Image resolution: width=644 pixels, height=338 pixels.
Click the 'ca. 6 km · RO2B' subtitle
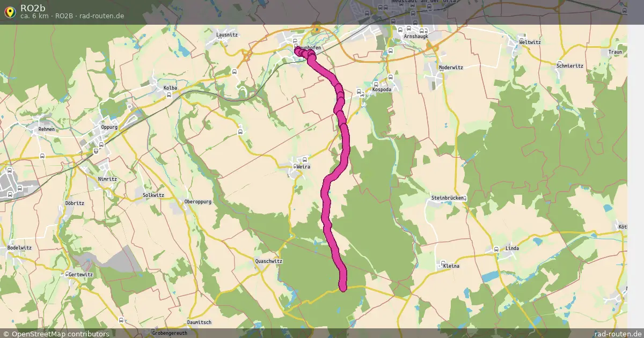46,16
